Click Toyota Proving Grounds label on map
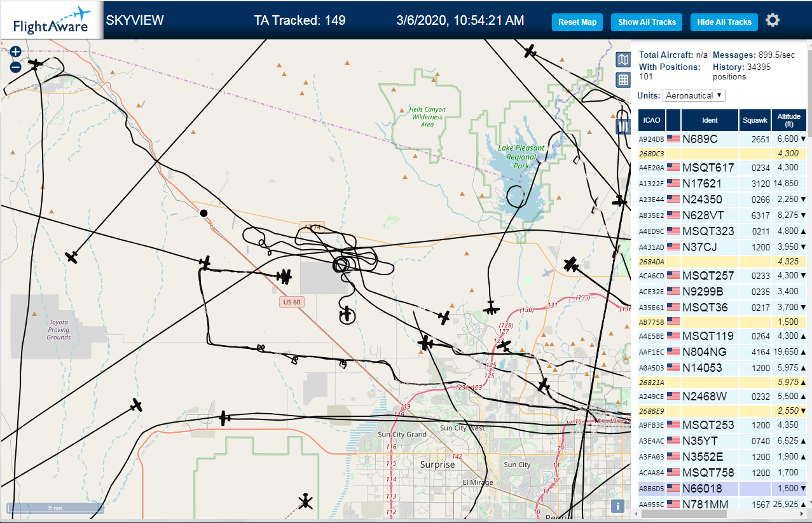The width and height of the screenshot is (812, 523). click(58, 329)
